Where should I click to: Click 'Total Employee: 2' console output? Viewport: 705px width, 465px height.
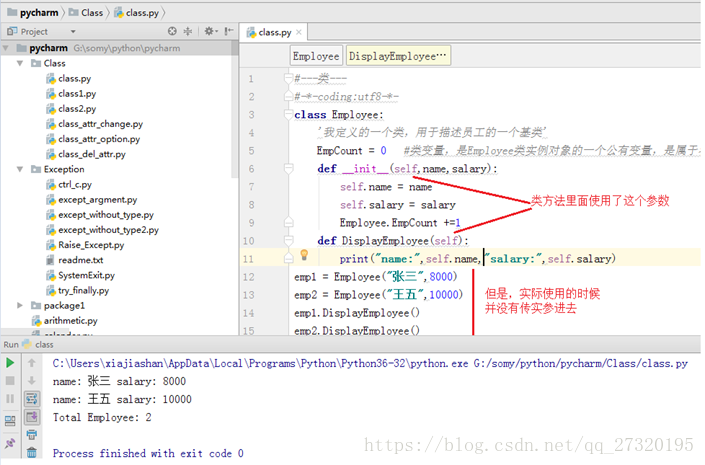coord(102,417)
